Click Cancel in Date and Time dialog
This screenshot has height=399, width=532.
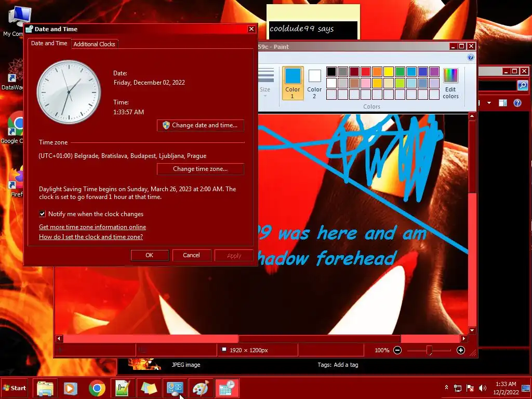[x=191, y=255]
